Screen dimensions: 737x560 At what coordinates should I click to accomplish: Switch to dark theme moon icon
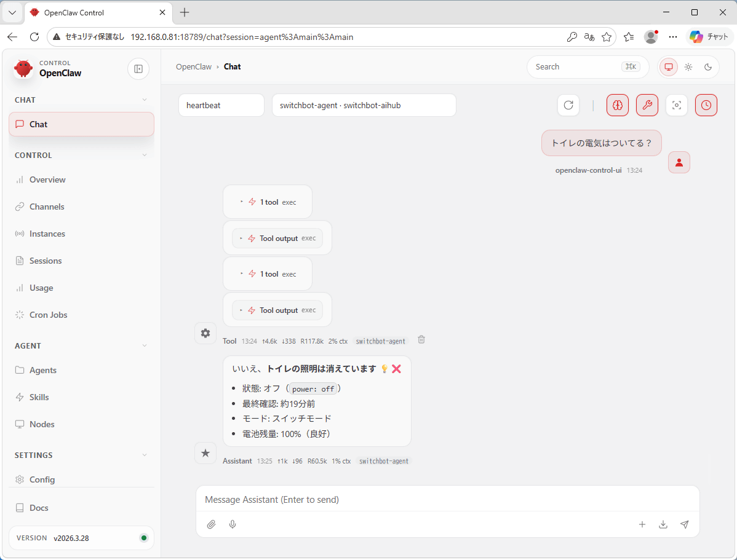[708, 67]
